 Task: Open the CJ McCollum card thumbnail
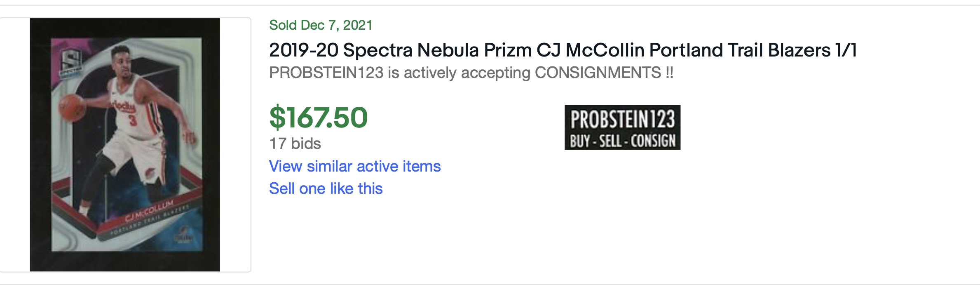[125, 144]
